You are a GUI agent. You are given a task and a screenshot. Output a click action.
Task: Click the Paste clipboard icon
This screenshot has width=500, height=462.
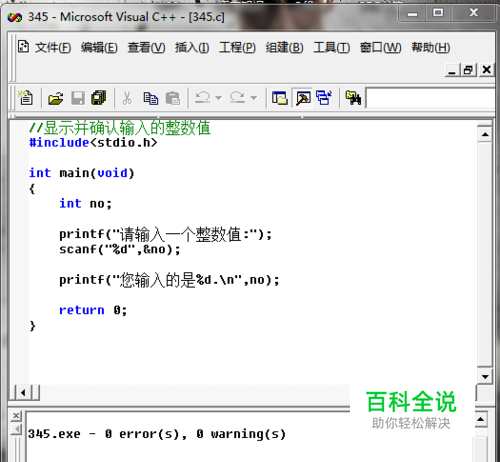click(x=173, y=99)
